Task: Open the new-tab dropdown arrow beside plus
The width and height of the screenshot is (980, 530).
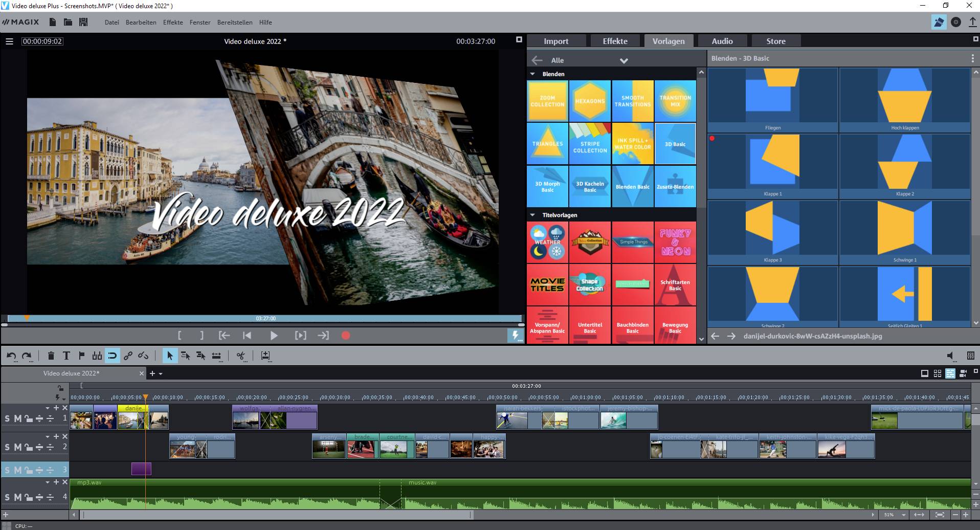Action: pyautogui.click(x=161, y=374)
